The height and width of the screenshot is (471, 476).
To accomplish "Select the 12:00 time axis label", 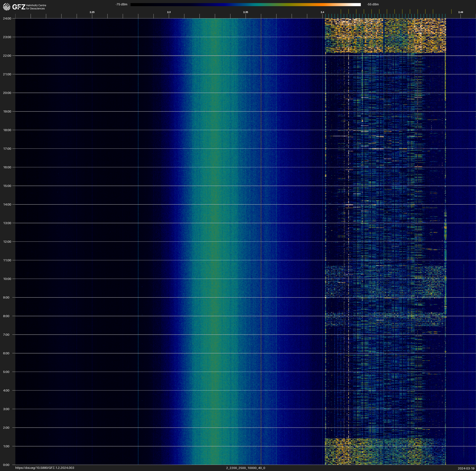I will 7,242.
